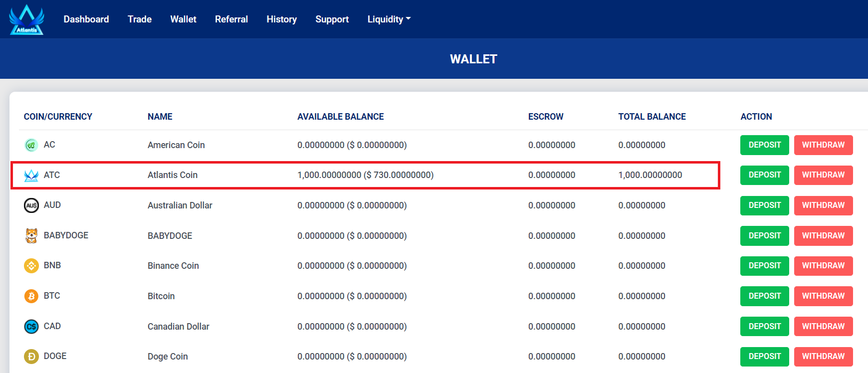Deposit Australian Dollar (AUD)

765,205
